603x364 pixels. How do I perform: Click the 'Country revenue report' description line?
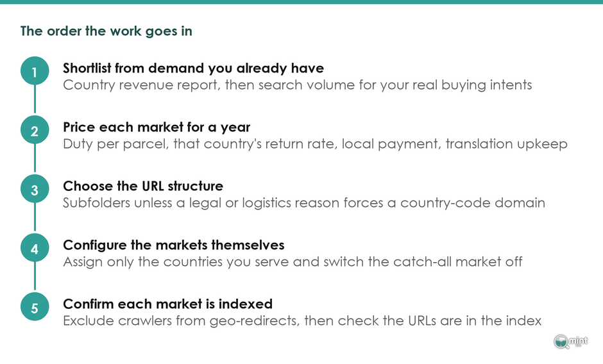pyautogui.click(x=298, y=85)
